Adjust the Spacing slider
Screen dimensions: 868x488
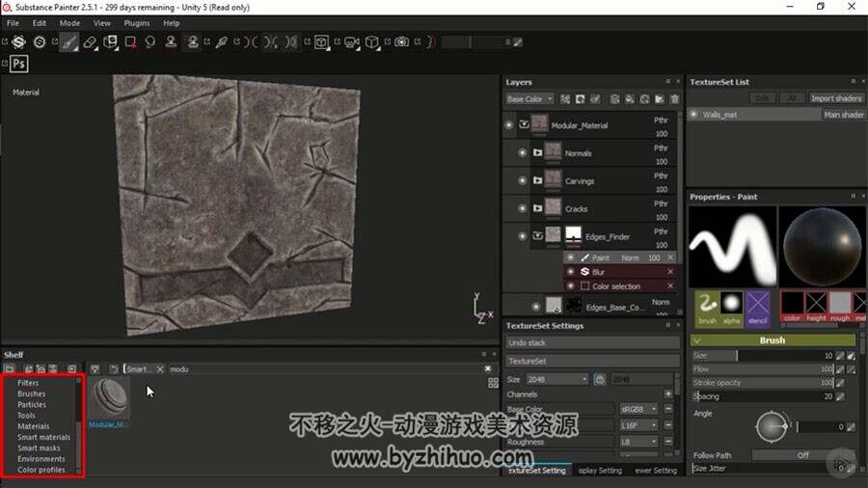(763, 396)
